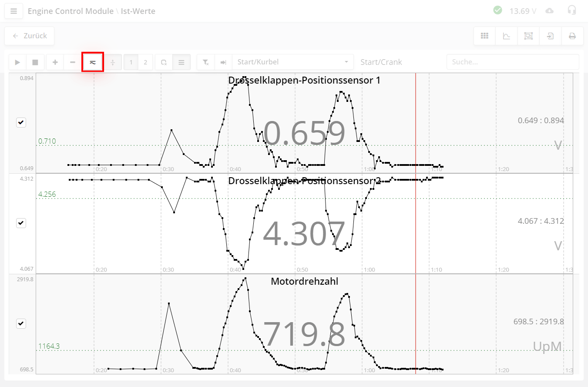Click the play recording button
The image size is (588, 387).
[x=17, y=62]
